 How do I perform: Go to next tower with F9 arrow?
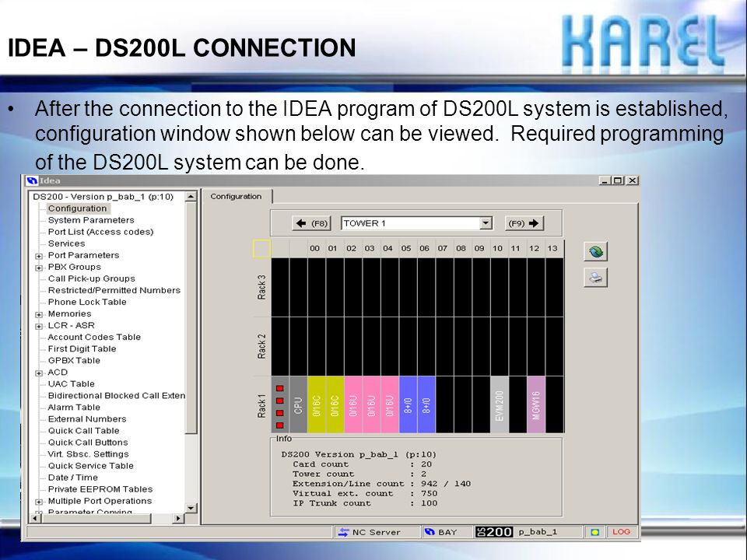(524, 223)
